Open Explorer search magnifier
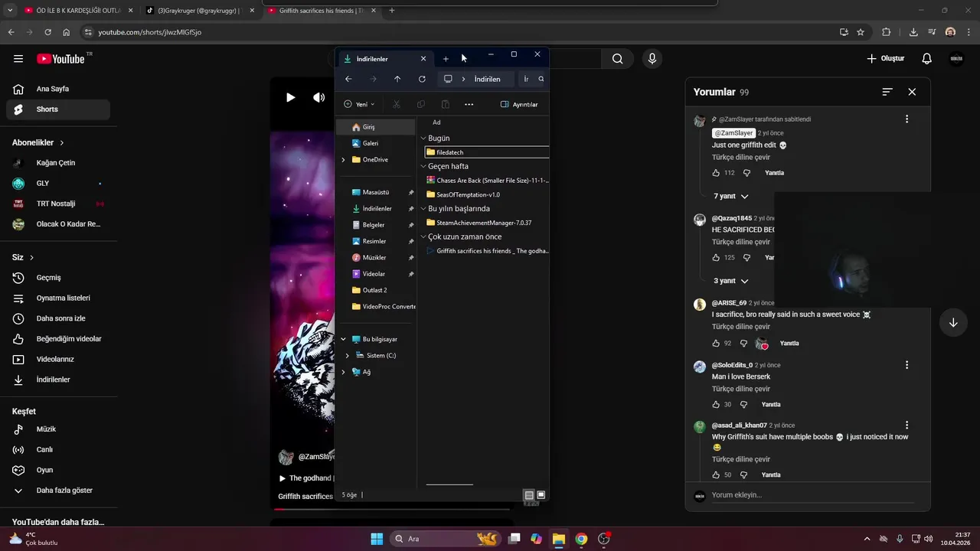980x551 pixels. tap(541, 79)
